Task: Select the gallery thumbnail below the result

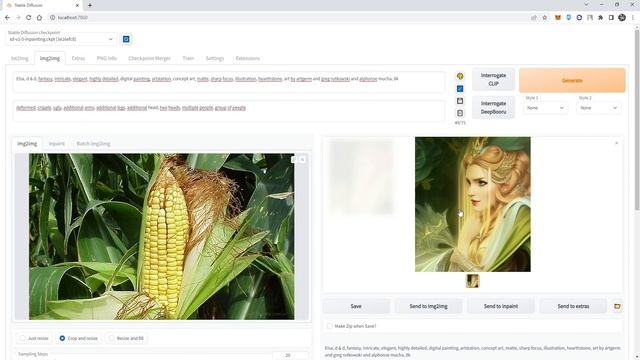Action: [472, 281]
